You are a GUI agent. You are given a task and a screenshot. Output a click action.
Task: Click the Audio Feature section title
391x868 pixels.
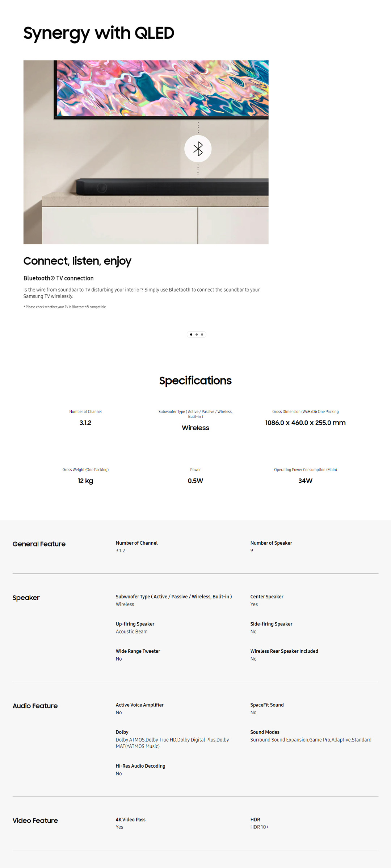click(35, 706)
